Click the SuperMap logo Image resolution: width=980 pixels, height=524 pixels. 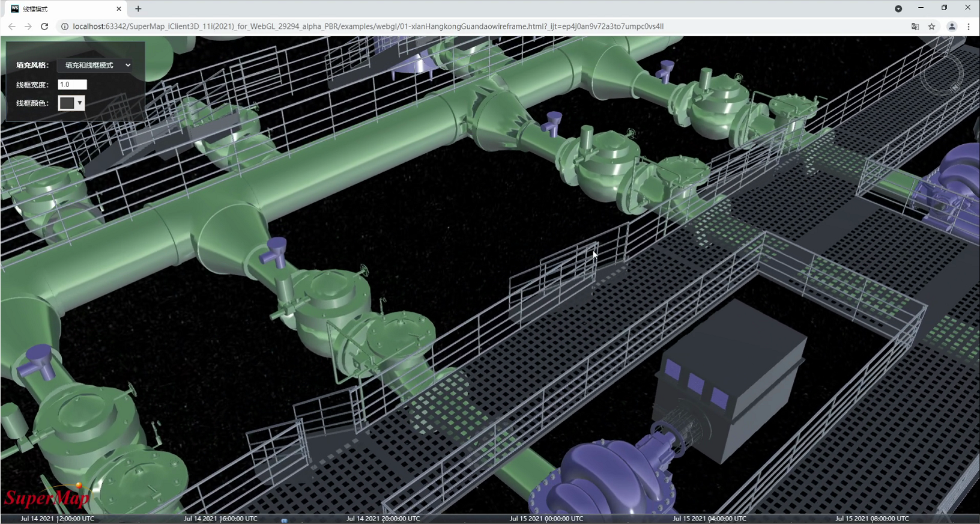47,496
